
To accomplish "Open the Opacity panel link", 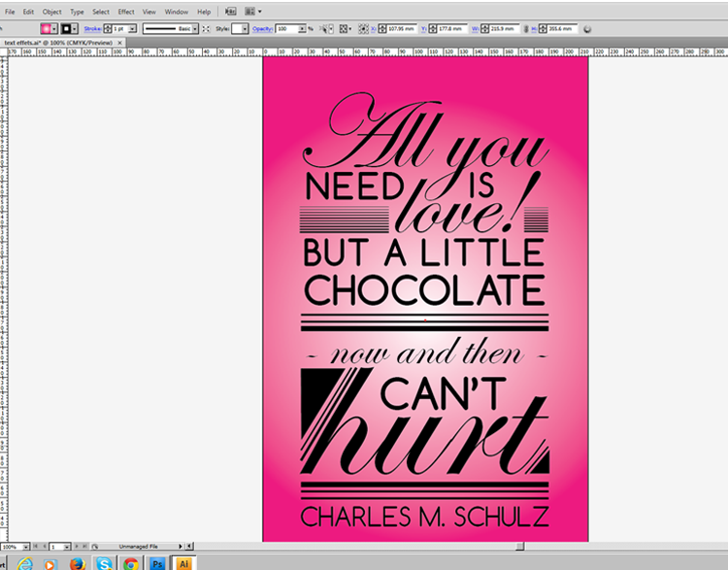I will pos(262,29).
